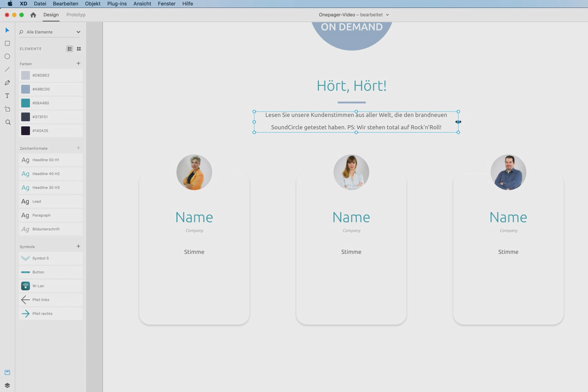Open the Plug-ins menu

(118, 3)
